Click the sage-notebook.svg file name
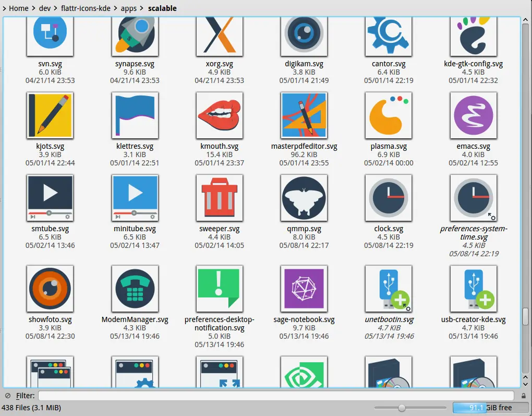Viewport: 532px width, 416px height. [304, 319]
